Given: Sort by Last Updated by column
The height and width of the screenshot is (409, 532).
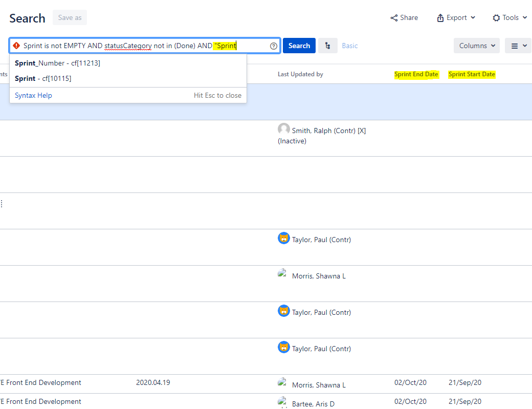Looking at the screenshot, I should [300, 74].
